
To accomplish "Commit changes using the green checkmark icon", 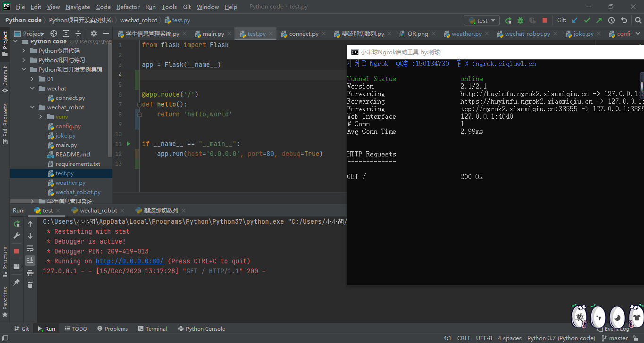I will click(x=587, y=20).
